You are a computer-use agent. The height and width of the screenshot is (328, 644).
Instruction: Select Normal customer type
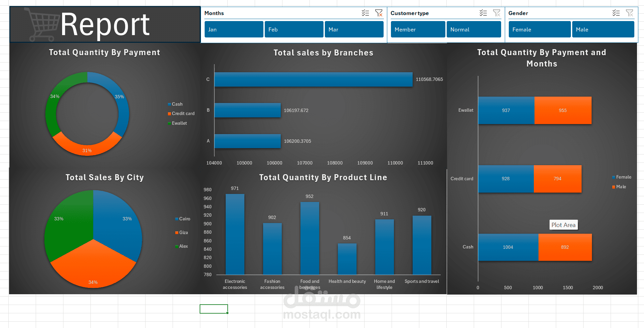coord(474,29)
